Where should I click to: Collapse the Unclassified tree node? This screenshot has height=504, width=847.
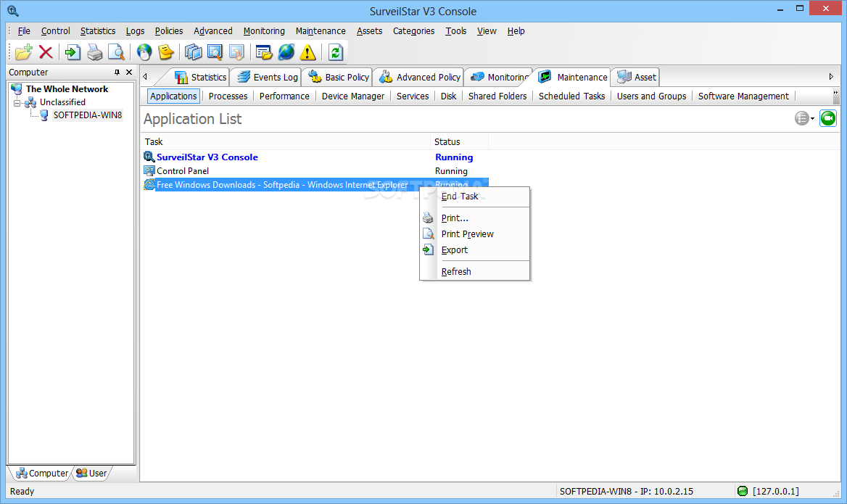tap(17, 102)
